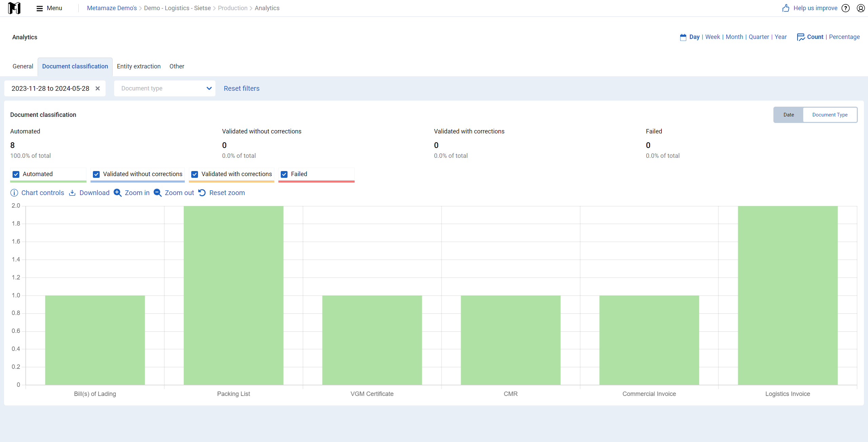Open the help question mark icon
This screenshot has width=868, height=442.
pyautogui.click(x=846, y=8)
